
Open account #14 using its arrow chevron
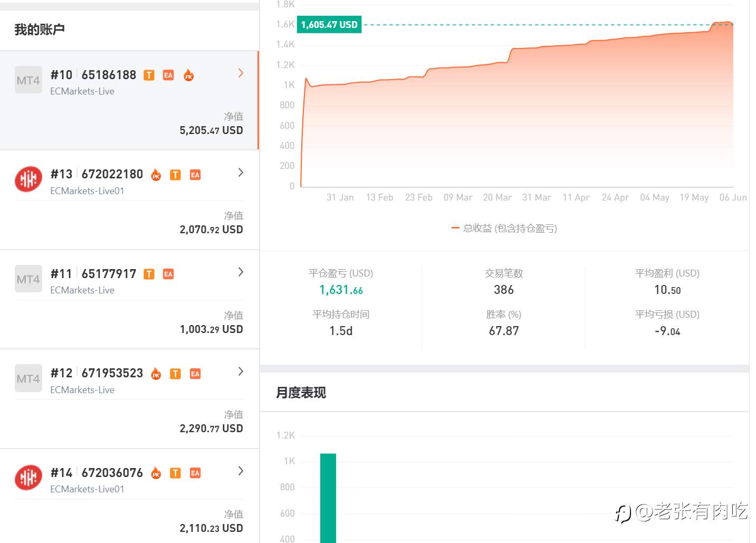click(241, 471)
